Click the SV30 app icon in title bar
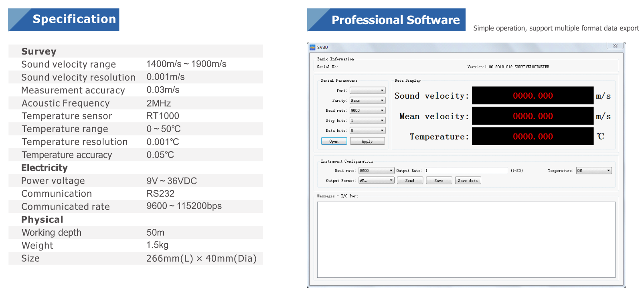This screenshot has width=644, height=299. click(x=312, y=47)
